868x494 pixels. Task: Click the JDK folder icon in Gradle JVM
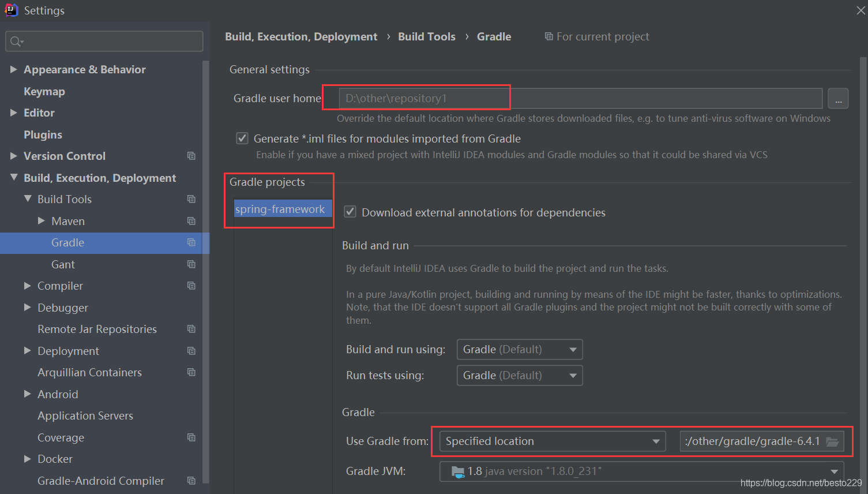(x=458, y=471)
